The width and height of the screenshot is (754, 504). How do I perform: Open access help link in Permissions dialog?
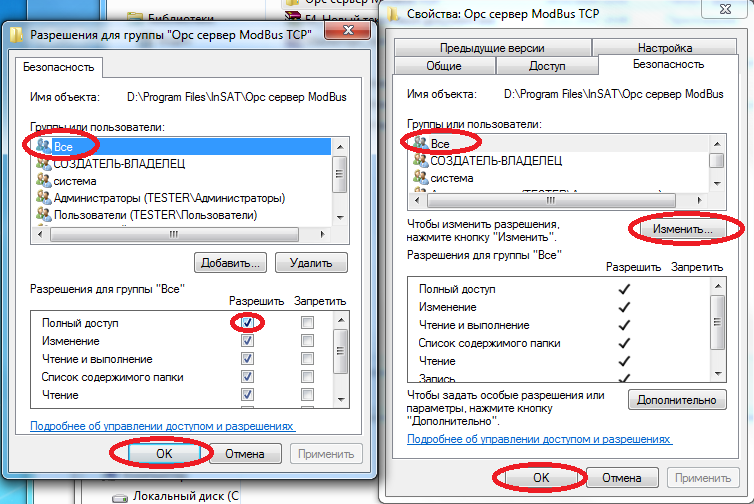click(x=162, y=426)
